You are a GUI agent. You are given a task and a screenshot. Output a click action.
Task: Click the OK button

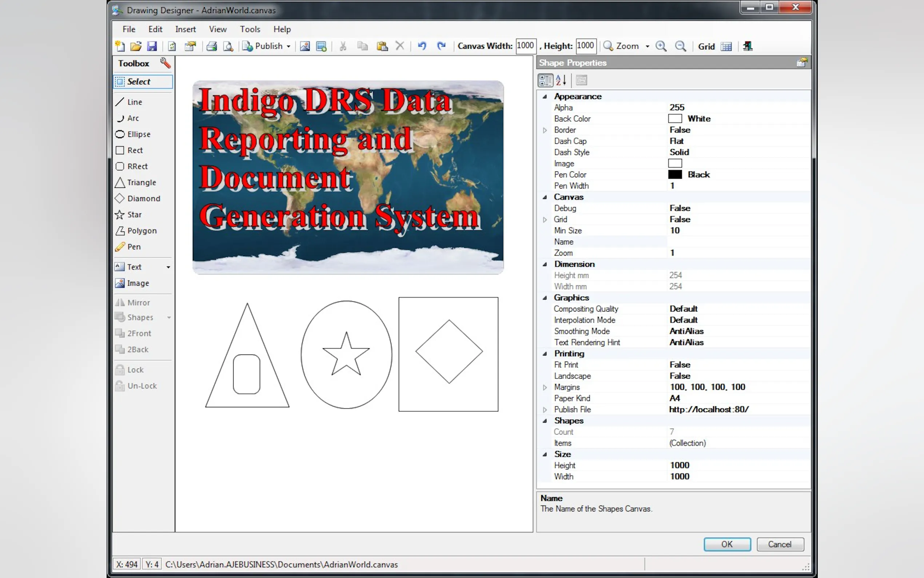[x=727, y=544]
